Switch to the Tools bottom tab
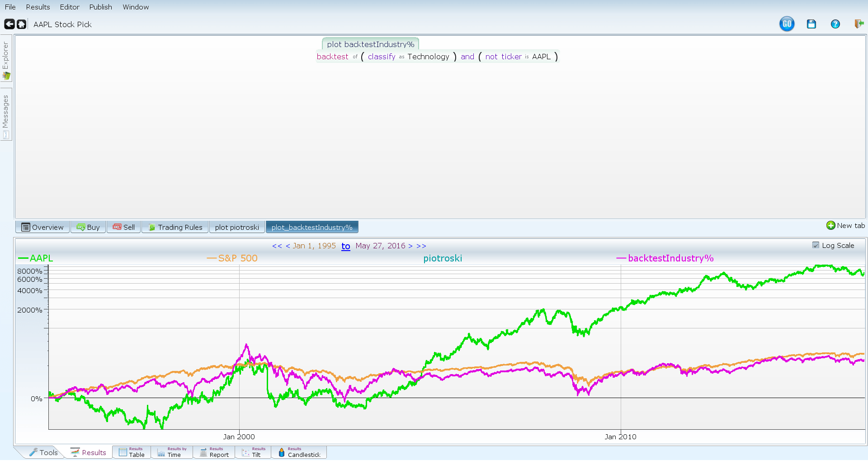This screenshot has width=868, height=470. coord(43,452)
